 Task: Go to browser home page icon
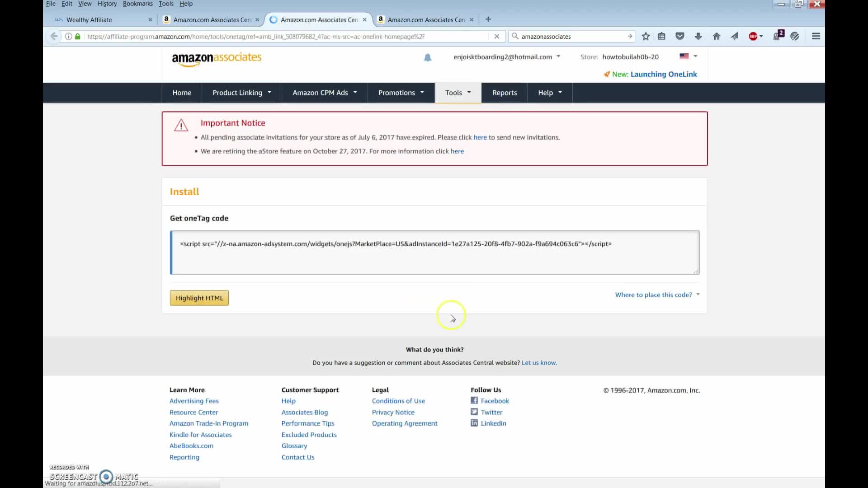[717, 36]
